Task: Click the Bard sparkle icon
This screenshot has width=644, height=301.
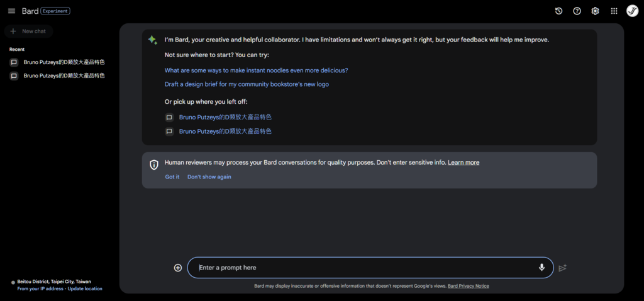Action: click(152, 40)
